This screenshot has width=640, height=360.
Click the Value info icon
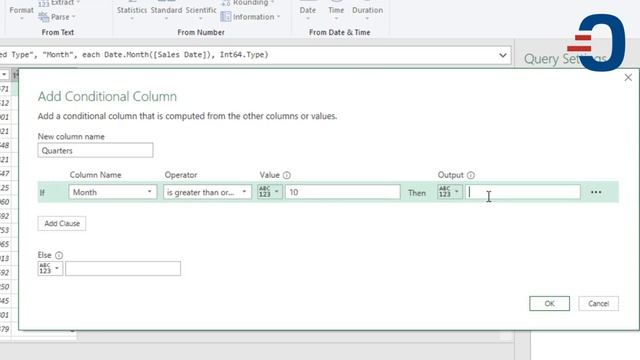[x=287, y=175]
